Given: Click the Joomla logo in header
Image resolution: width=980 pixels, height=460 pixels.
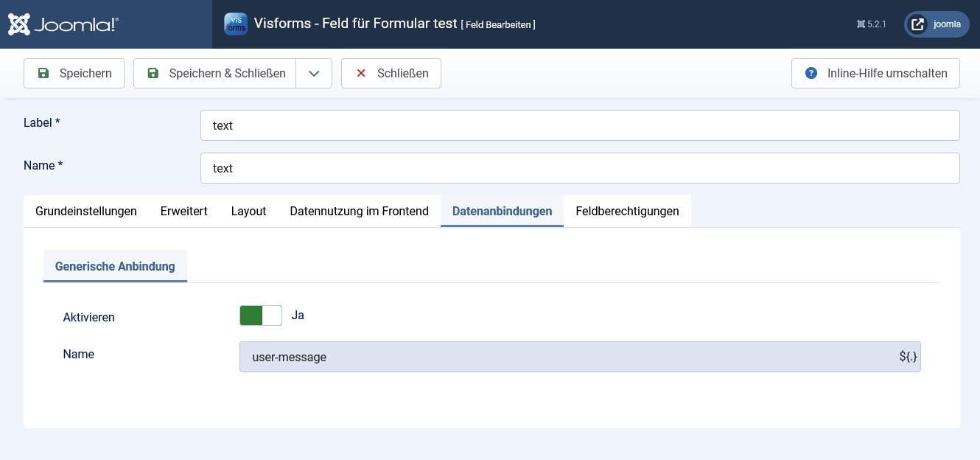Looking at the screenshot, I should (63, 24).
